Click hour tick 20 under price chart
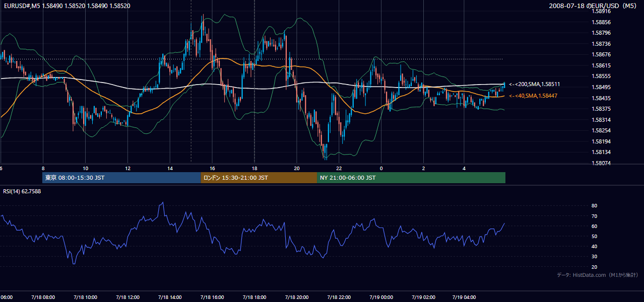 pyautogui.click(x=297, y=168)
